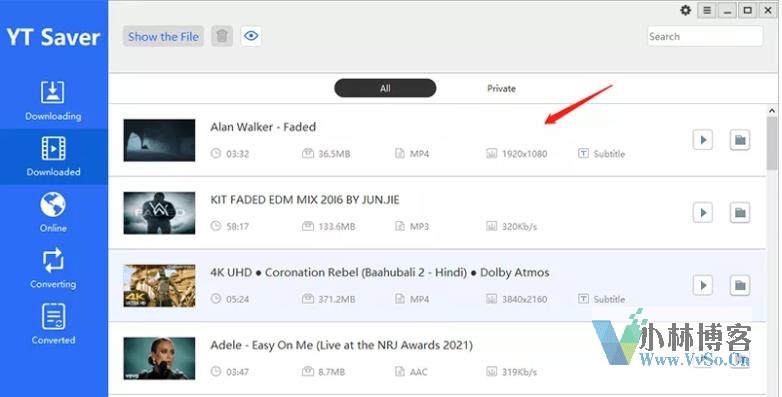Click the scrollbar up arrow
Screen dimensions: 782x397
tap(772, 111)
